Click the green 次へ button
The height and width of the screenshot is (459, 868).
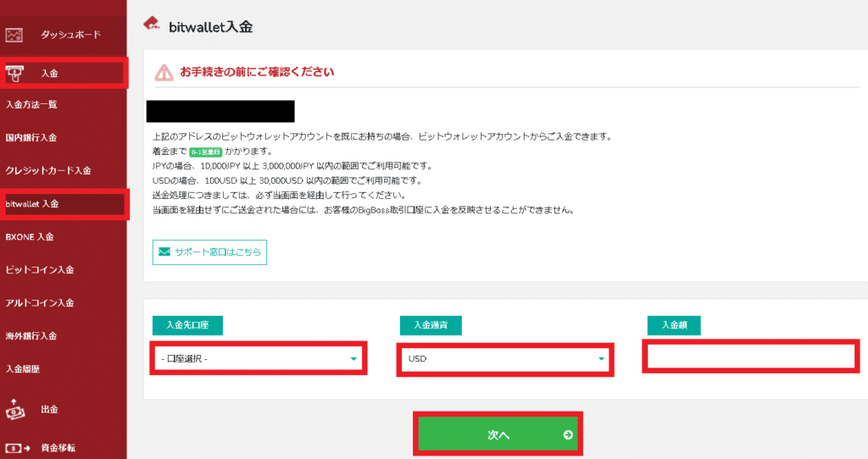tap(498, 434)
